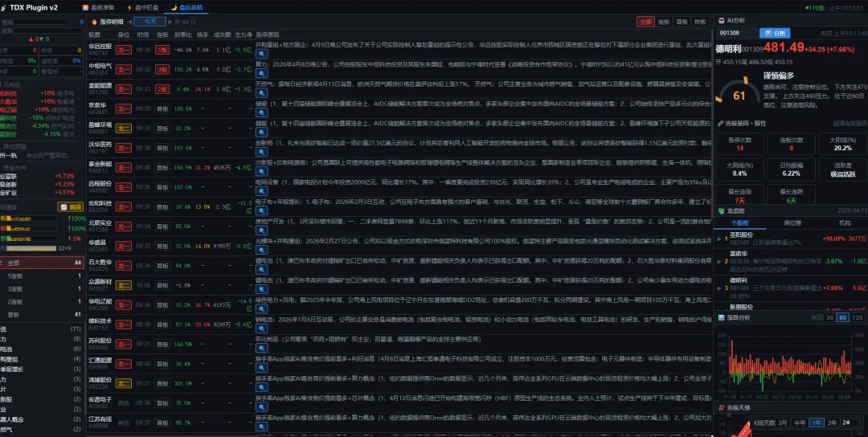Viewport: 868px width, 437px height.
Task: Open magnifier detail icon for 沃华医药 row
Action: (261, 152)
